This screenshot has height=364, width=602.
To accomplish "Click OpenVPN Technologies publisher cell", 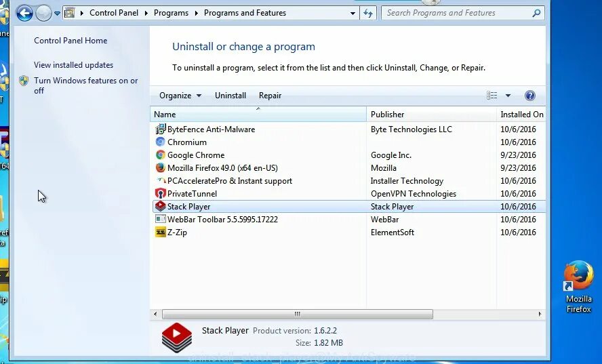I will pos(413,194).
